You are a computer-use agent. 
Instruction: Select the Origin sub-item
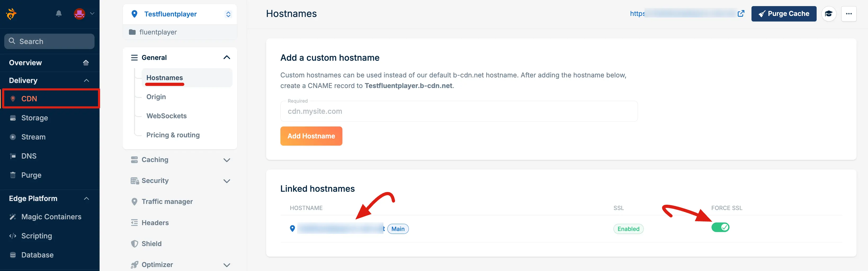(156, 97)
